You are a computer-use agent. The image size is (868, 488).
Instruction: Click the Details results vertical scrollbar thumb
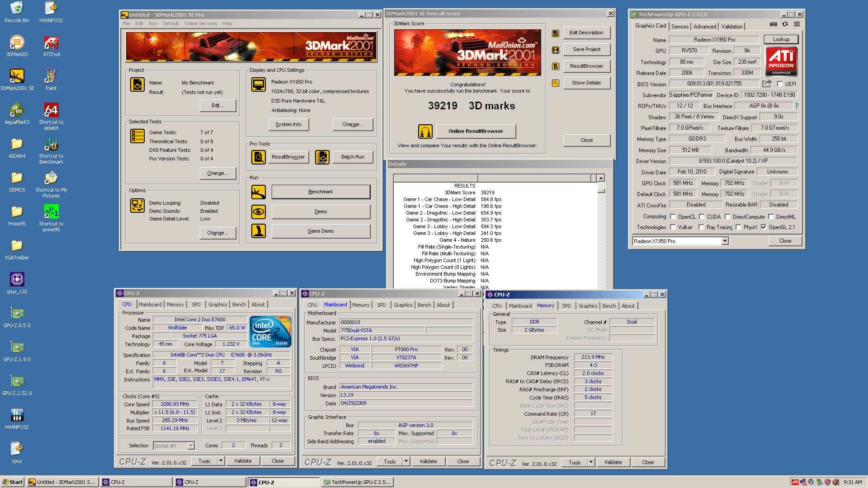coord(601,190)
